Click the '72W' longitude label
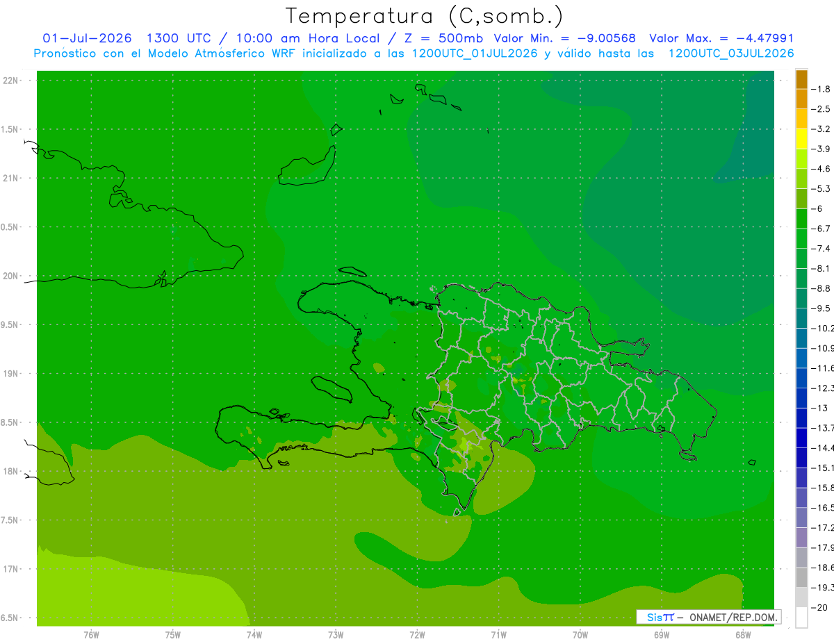834x644 pixels. point(417,634)
